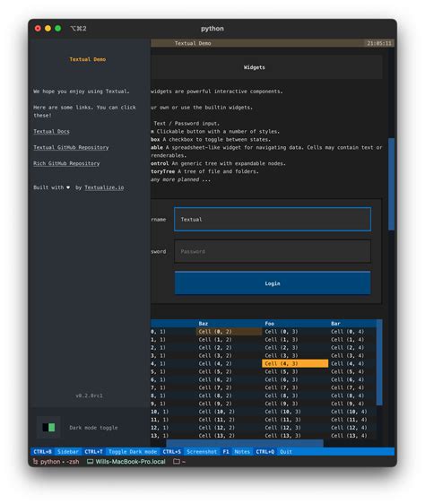Visit the Textualize.io link

[104, 187]
